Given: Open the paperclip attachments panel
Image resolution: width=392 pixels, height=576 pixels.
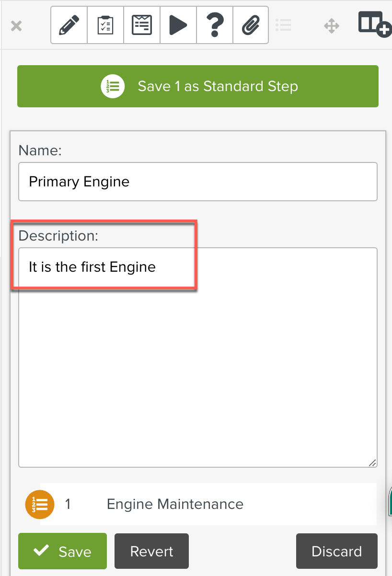Looking at the screenshot, I should point(250,25).
